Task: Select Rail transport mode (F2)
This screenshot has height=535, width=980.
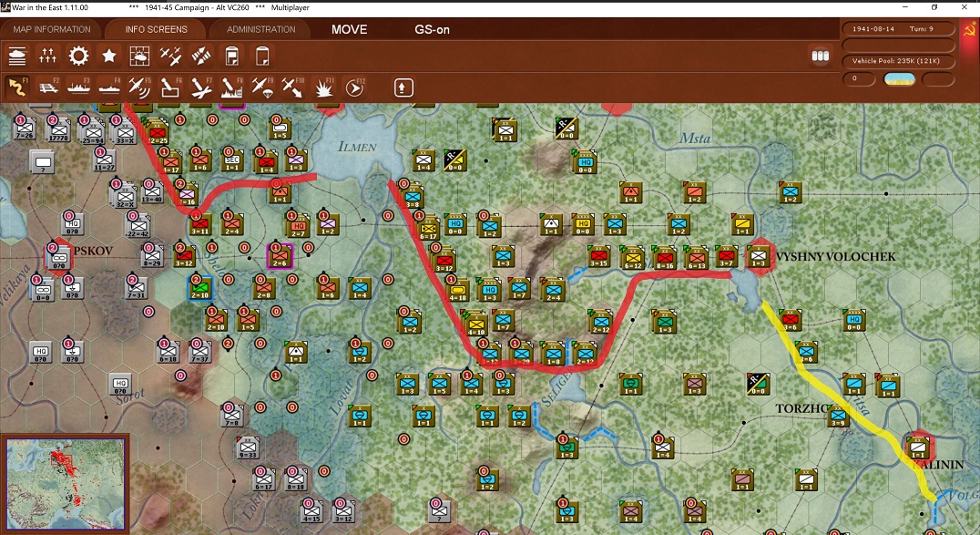Action: [x=48, y=87]
